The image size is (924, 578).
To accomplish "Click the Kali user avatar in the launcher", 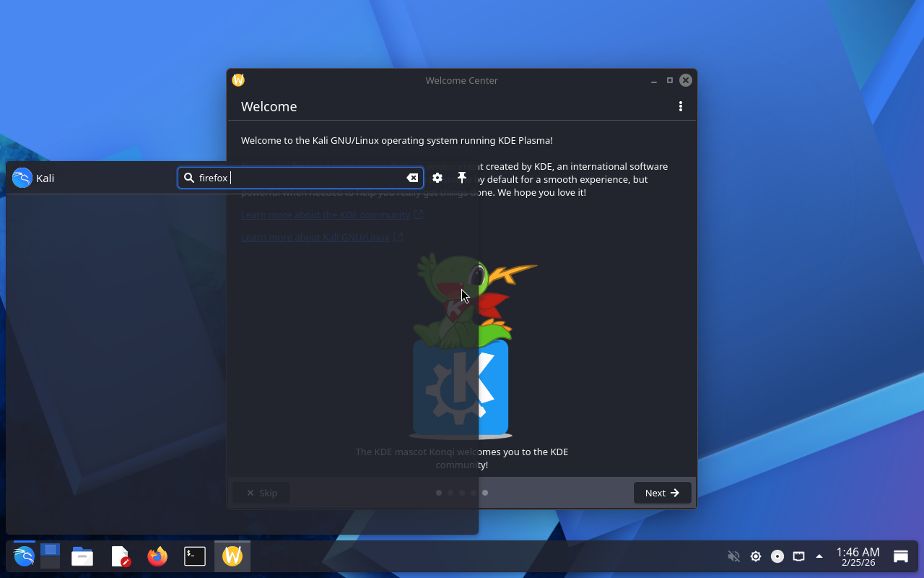I will (22, 178).
